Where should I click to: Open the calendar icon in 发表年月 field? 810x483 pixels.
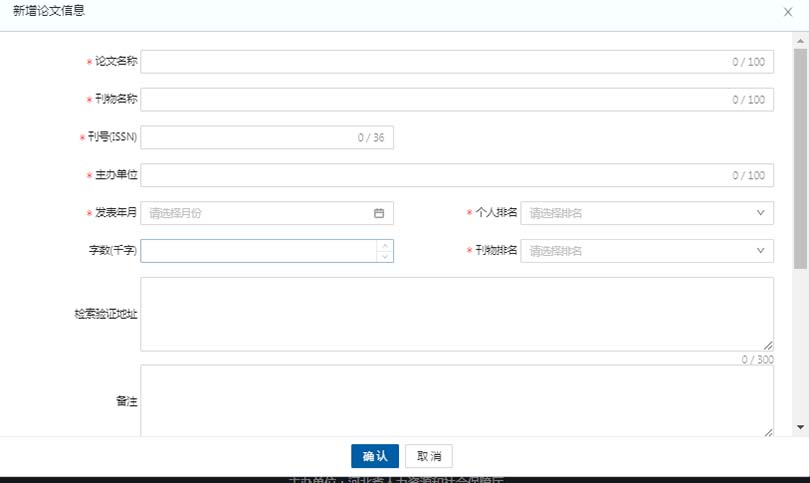pyautogui.click(x=379, y=213)
